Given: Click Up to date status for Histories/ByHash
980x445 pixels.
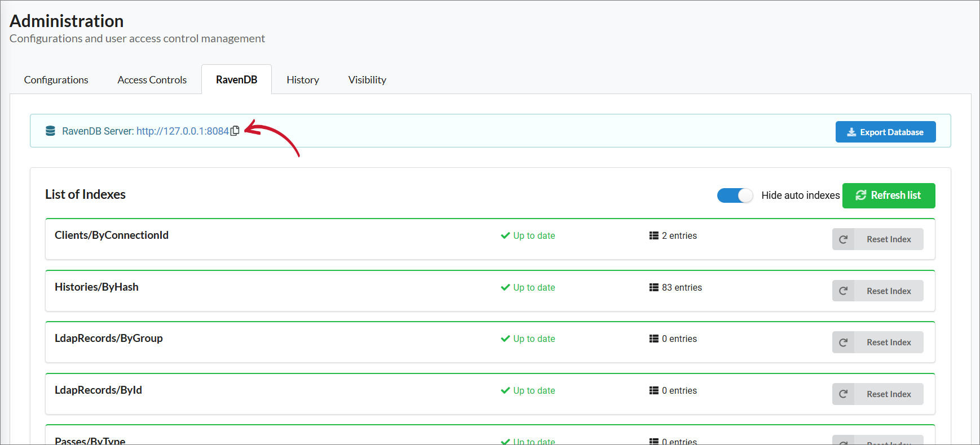Looking at the screenshot, I should pos(534,287).
